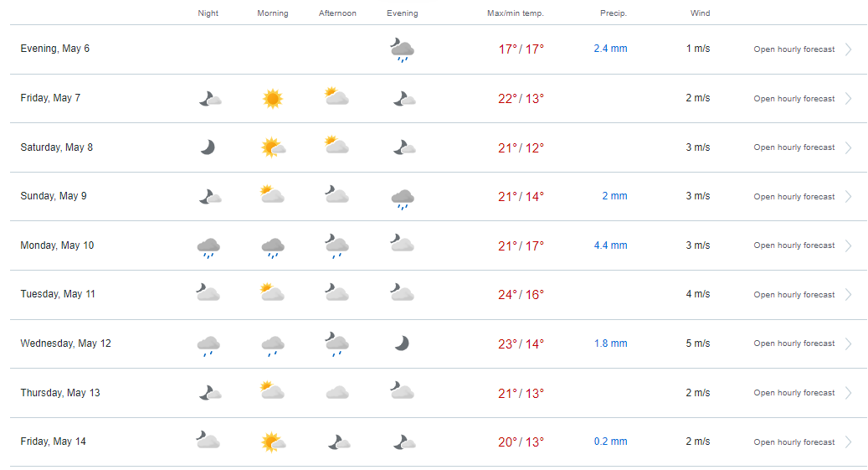Expand the chevron arrow for Friday, May 14
Screen dimensions: 868x470
click(x=849, y=442)
